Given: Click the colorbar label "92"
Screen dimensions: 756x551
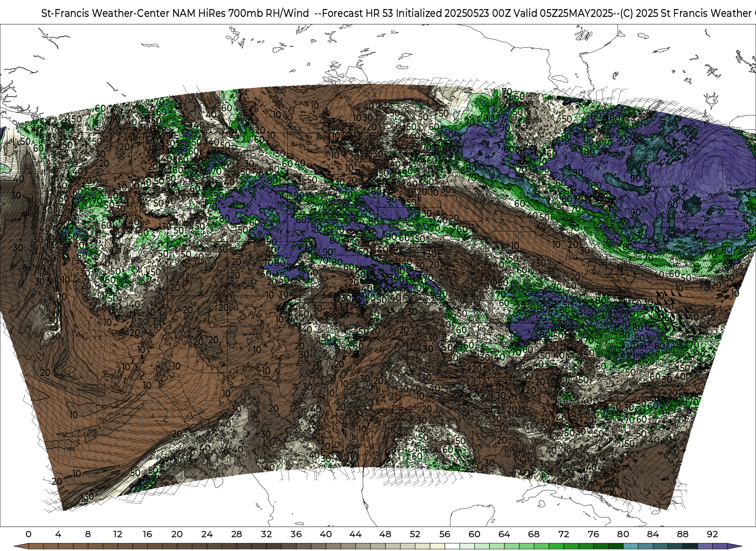Looking at the screenshot, I should [712, 534].
